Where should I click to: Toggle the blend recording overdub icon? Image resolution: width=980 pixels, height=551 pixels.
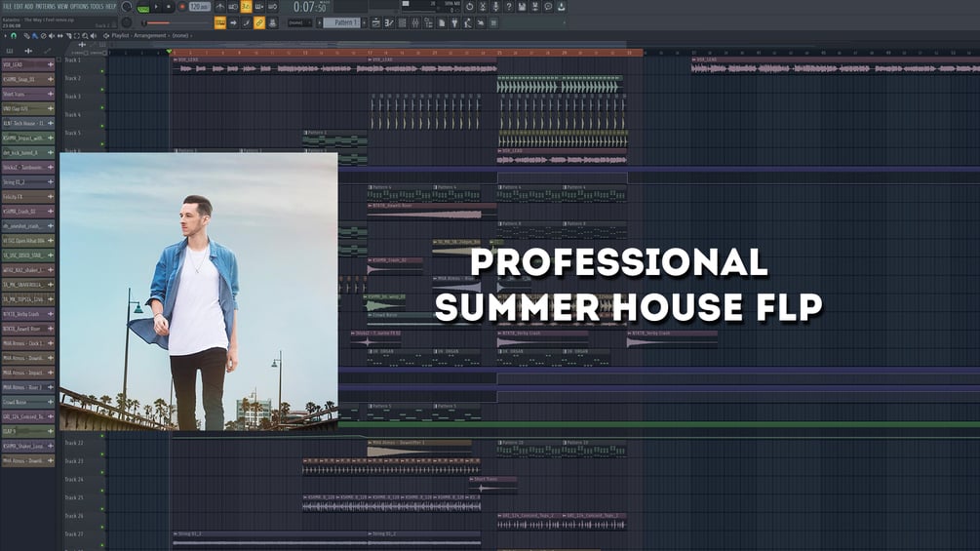(259, 6)
